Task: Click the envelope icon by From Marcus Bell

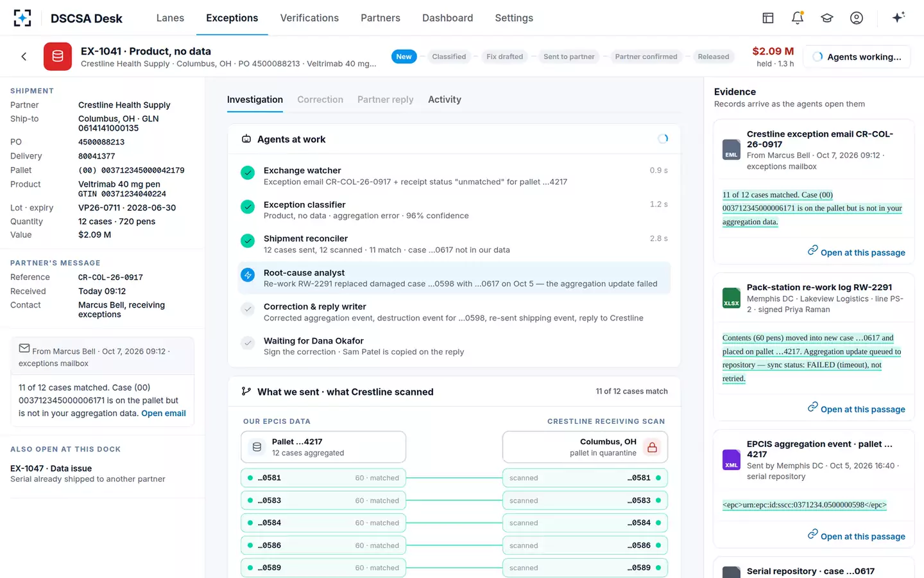Action: tap(24, 348)
